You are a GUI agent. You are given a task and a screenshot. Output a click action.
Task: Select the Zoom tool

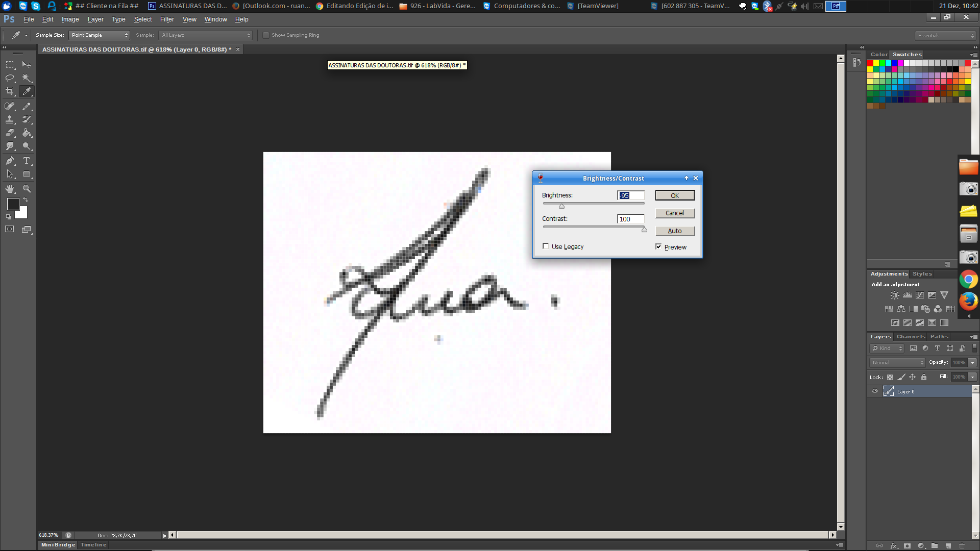click(x=27, y=189)
